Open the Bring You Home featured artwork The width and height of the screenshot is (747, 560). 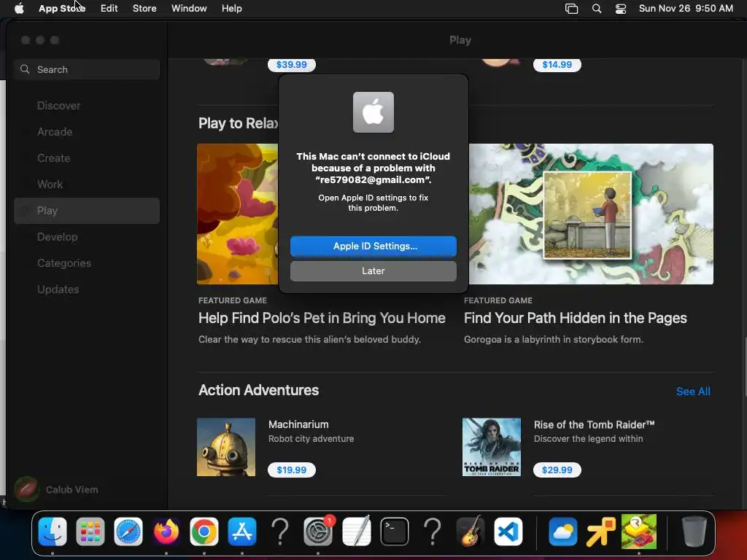point(237,214)
